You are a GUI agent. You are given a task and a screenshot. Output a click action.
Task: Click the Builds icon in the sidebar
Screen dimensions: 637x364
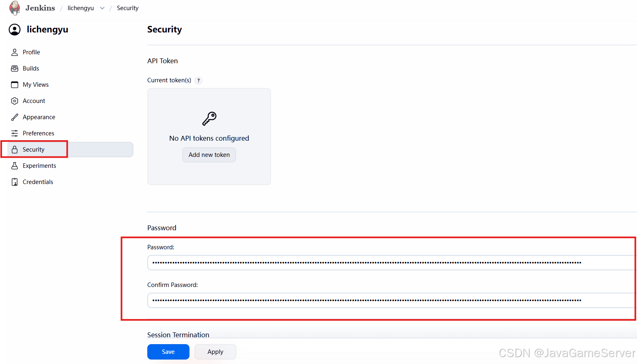(15, 69)
